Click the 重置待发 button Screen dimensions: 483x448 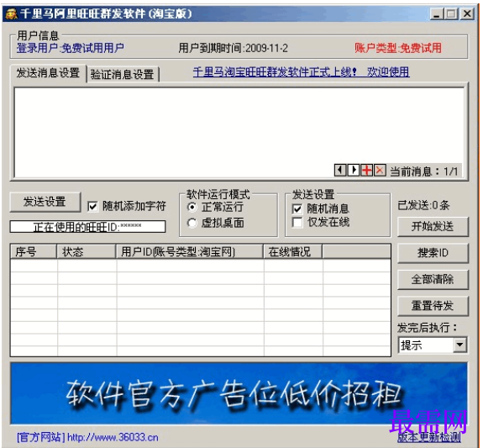coord(433,306)
